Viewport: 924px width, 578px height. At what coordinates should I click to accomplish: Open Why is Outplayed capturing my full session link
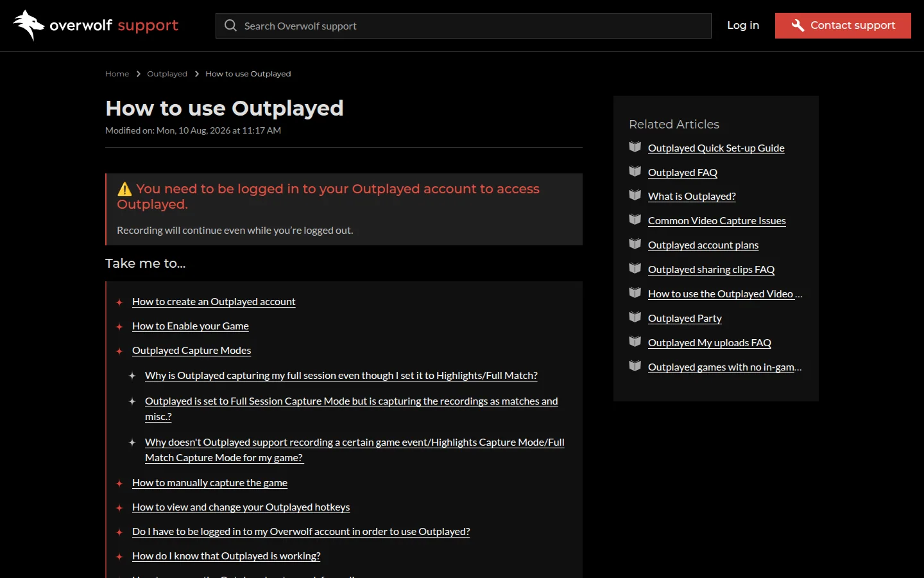coord(341,376)
